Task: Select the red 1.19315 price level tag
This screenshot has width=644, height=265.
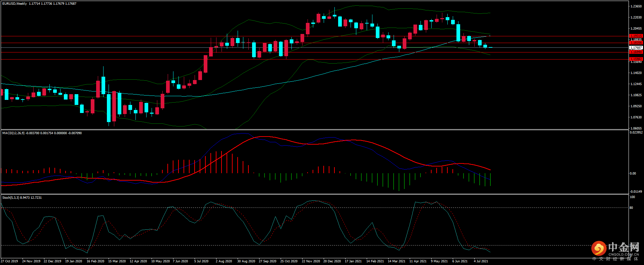Action: 636,36
